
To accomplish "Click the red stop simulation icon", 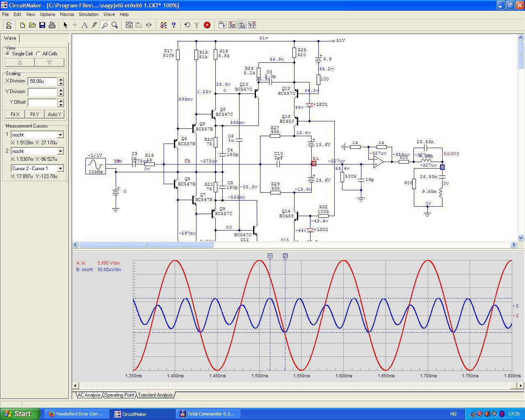I will pos(207,25).
